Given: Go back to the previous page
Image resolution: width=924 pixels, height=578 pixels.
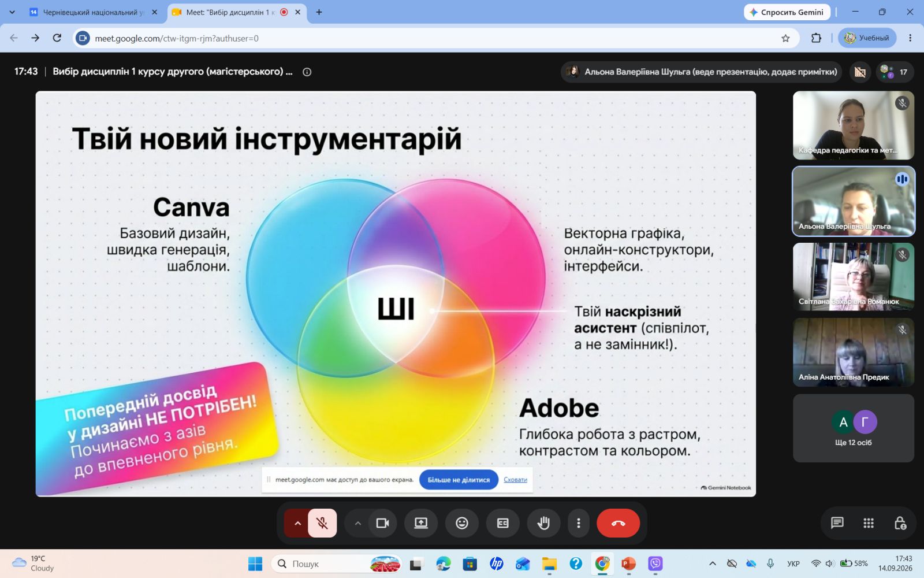Looking at the screenshot, I should (x=14, y=38).
